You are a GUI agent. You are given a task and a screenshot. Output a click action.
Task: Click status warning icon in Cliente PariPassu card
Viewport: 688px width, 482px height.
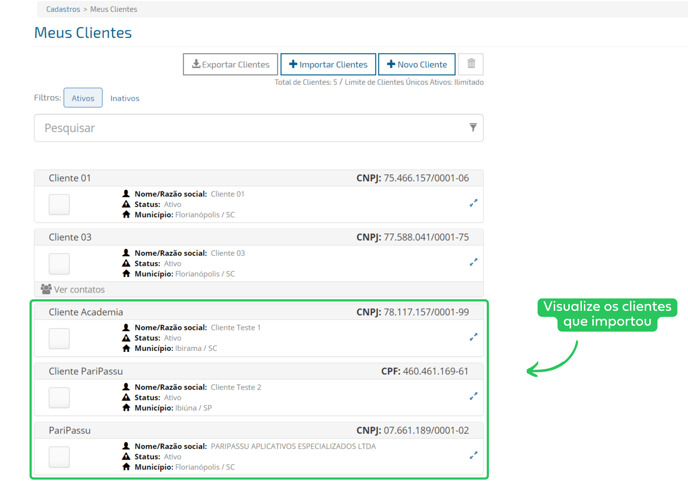(126, 397)
